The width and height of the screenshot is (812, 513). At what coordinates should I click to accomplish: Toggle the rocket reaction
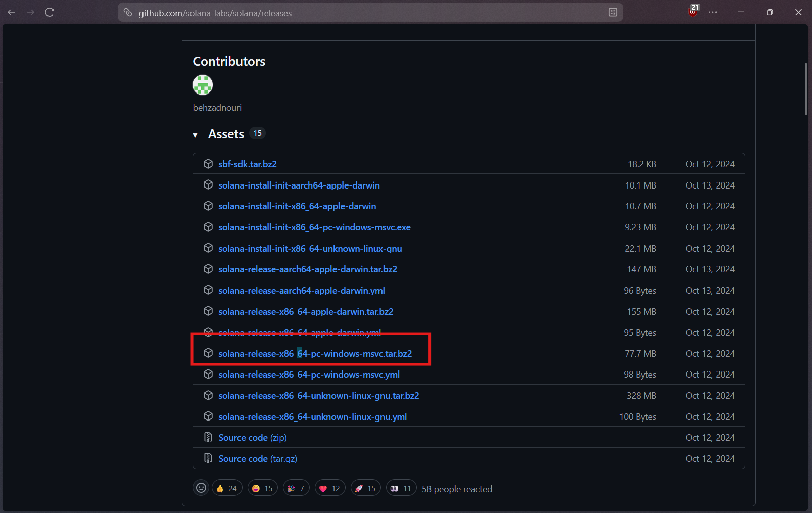[x=365, y=488]
